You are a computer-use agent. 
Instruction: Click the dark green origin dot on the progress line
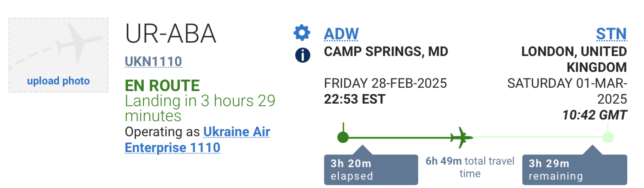click(343, 137)
